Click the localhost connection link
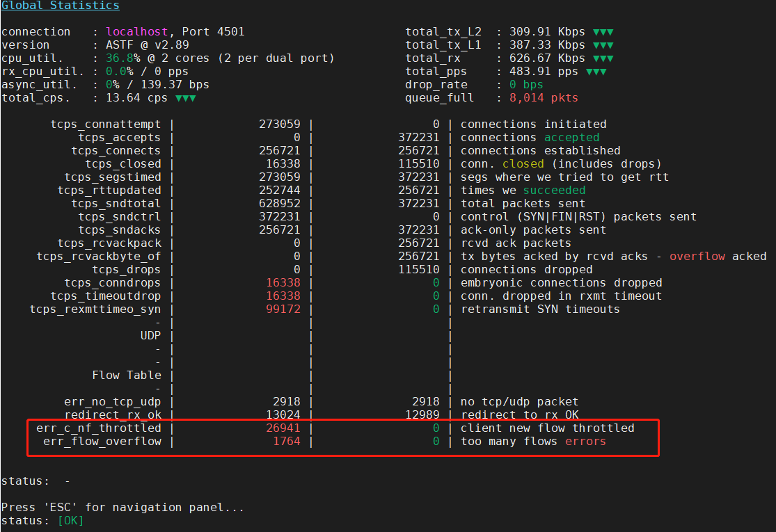The width and height of the screenshot is (776, 532). [x=136, y=31]
